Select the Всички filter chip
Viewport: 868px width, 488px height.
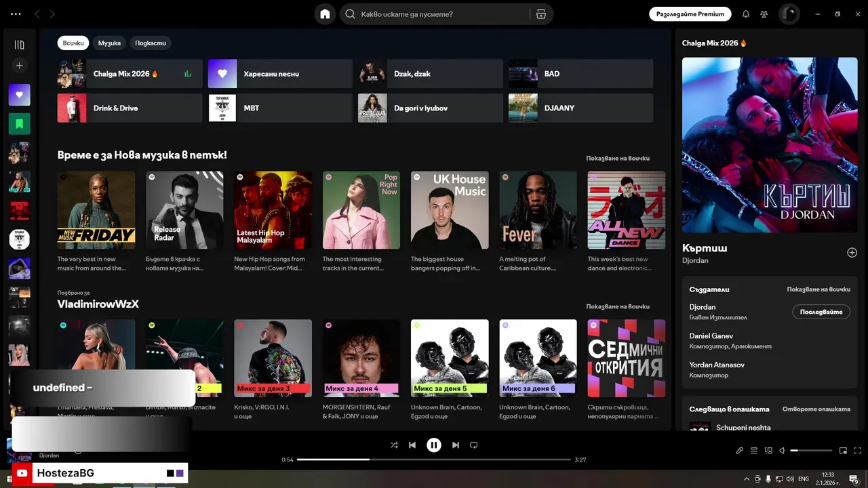(73, 43)
